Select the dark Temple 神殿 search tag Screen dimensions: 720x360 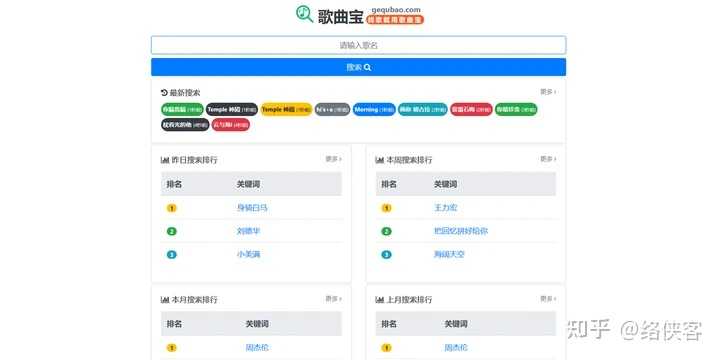click(232, 109)
